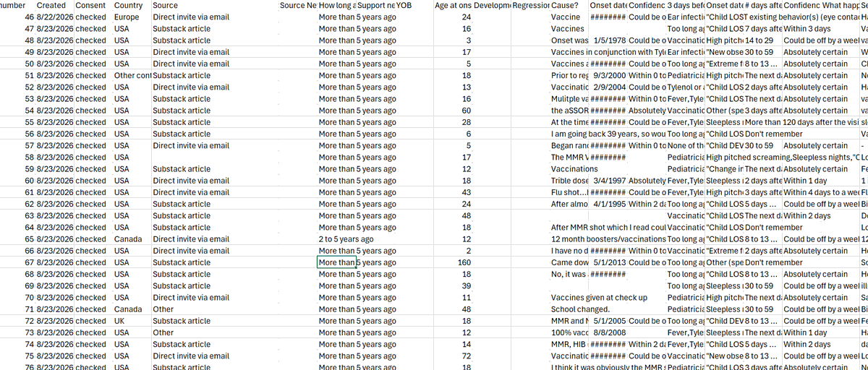This screenshot has height=370, width=868.
Task: Click the "9/3/2000" onset date cell
Action: coord(608,76)
